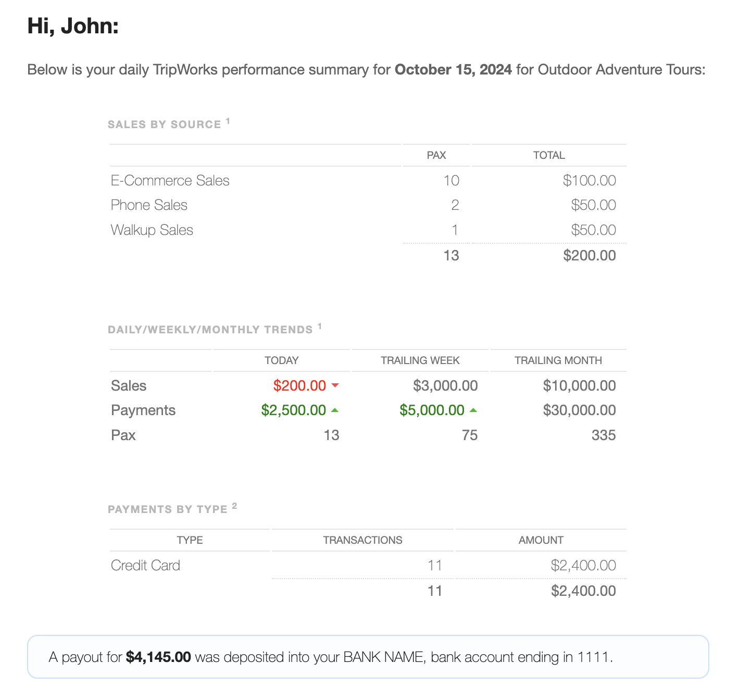Click the trailing month pax value 335
752x700 pixels.
coord(604,435)
